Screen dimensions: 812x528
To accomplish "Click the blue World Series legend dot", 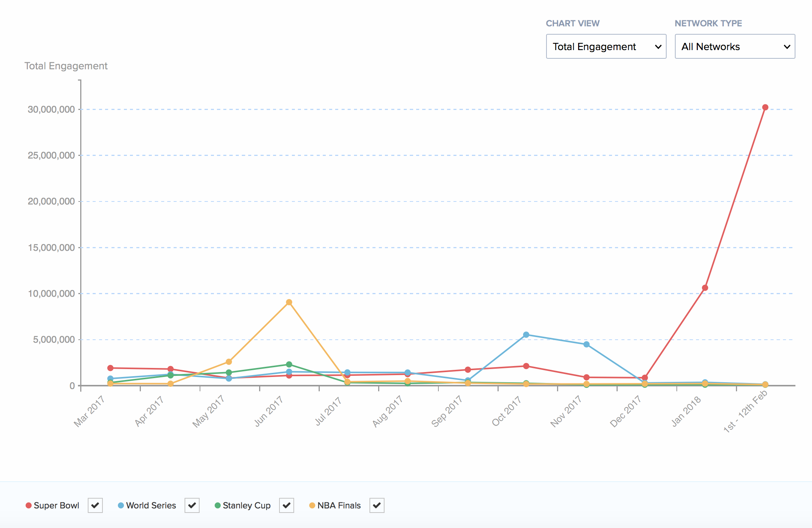I will [121, 505].
